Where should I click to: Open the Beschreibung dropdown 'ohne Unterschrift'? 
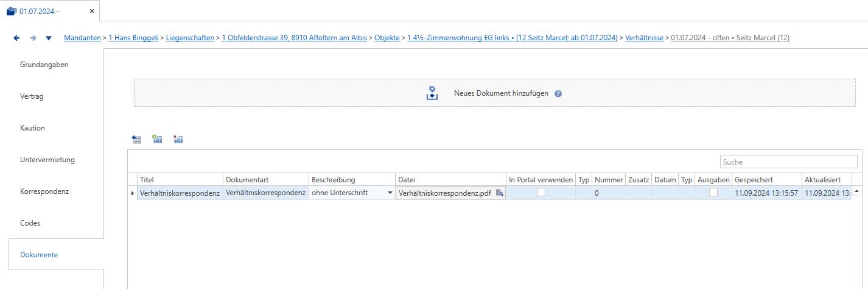(x=390, y=193)
